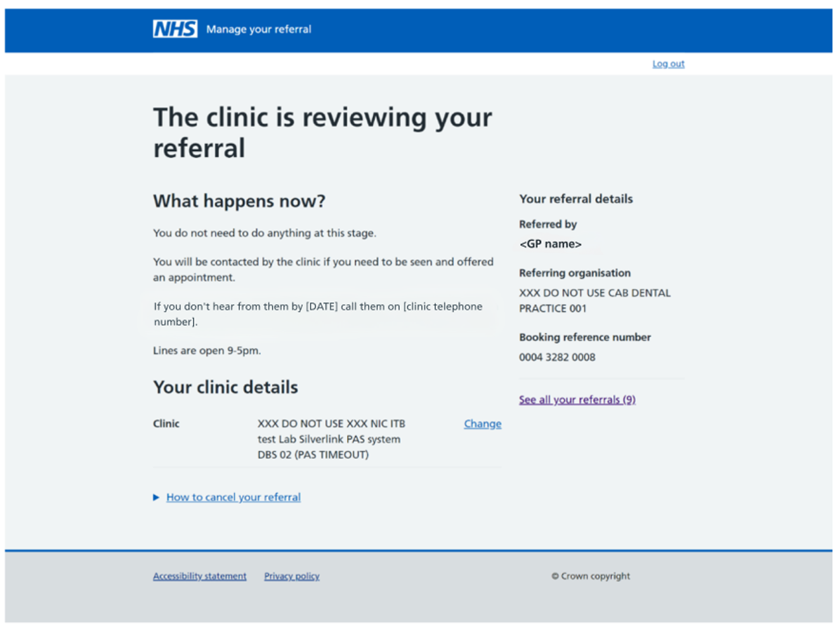This screenshot has width=840, height=629.
Task: Click 'XXX DO NOT USE XXX NIC ITB' clinic name
Action: tap(331, 423)
